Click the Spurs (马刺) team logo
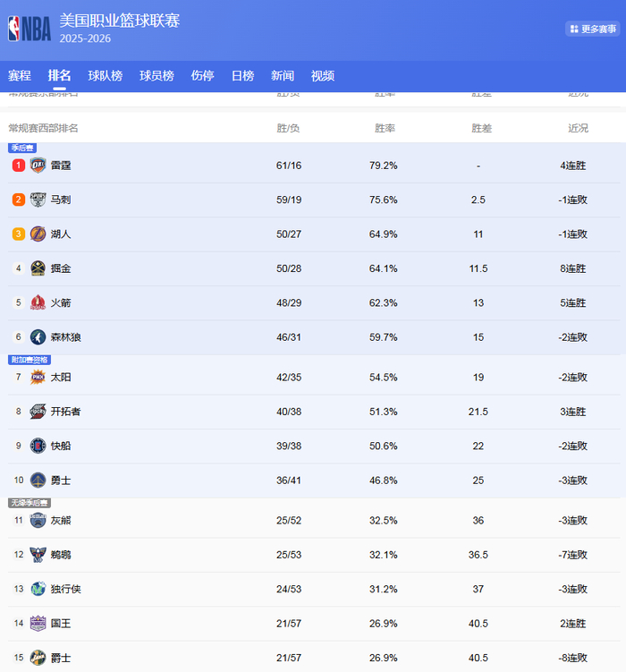 38,200
